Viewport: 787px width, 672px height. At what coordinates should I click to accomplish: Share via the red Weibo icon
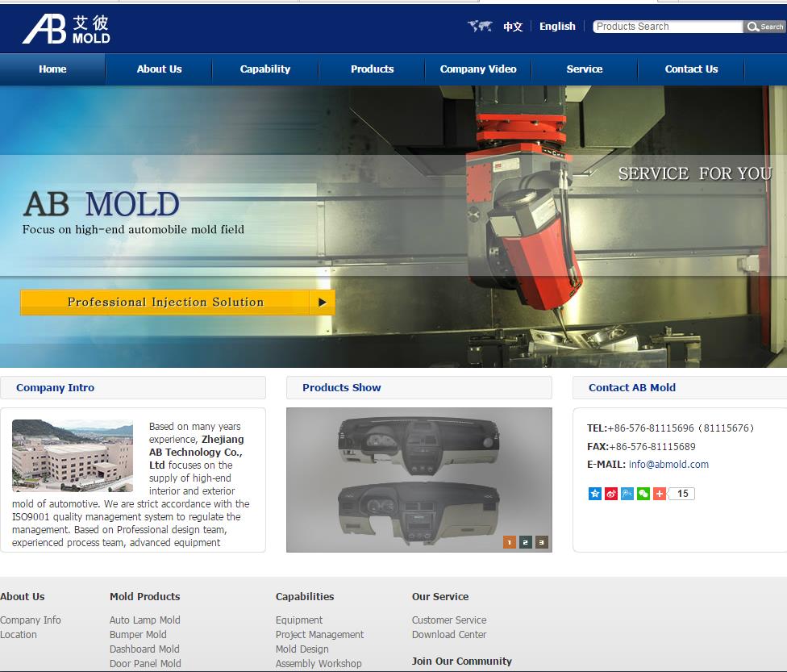pyautogui.click(x=611, y=494)
